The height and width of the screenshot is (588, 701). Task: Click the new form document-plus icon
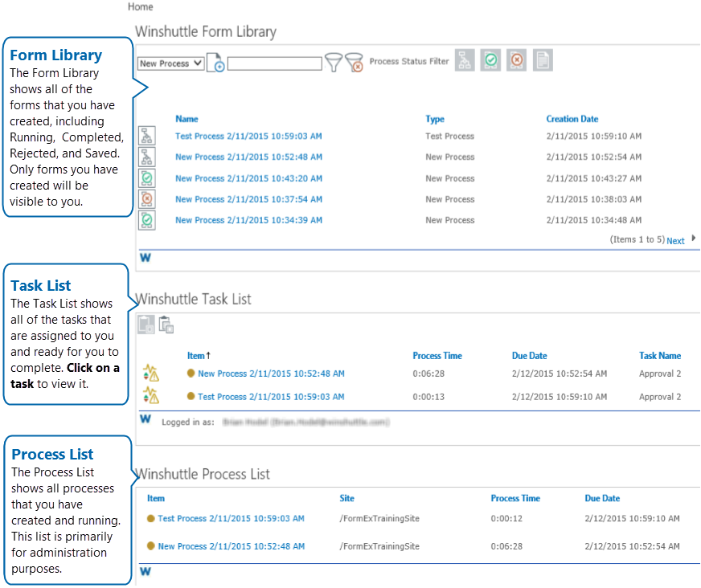[x=215, y=62]
